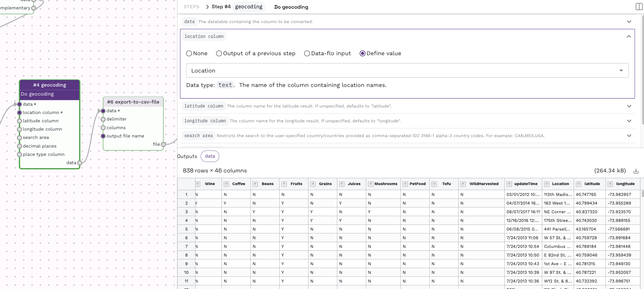The image size is (644, 289).
Task: Select the Define value radio option
Action: coord(363,53)
